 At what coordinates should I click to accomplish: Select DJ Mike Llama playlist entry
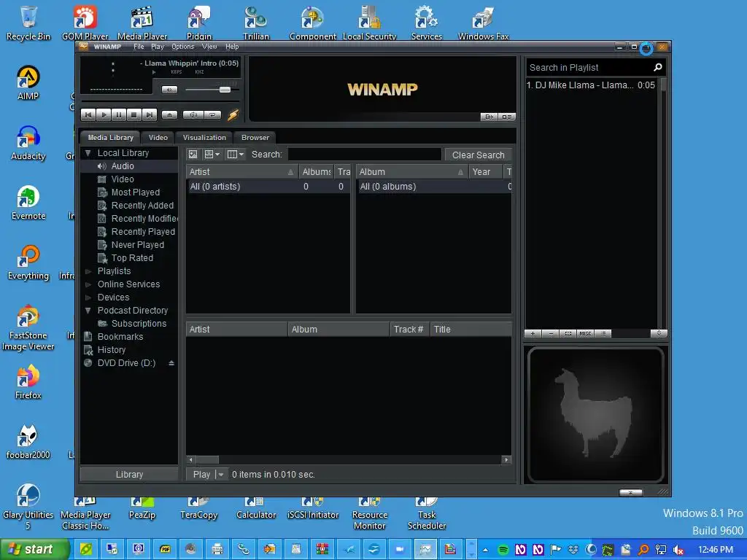591,85
